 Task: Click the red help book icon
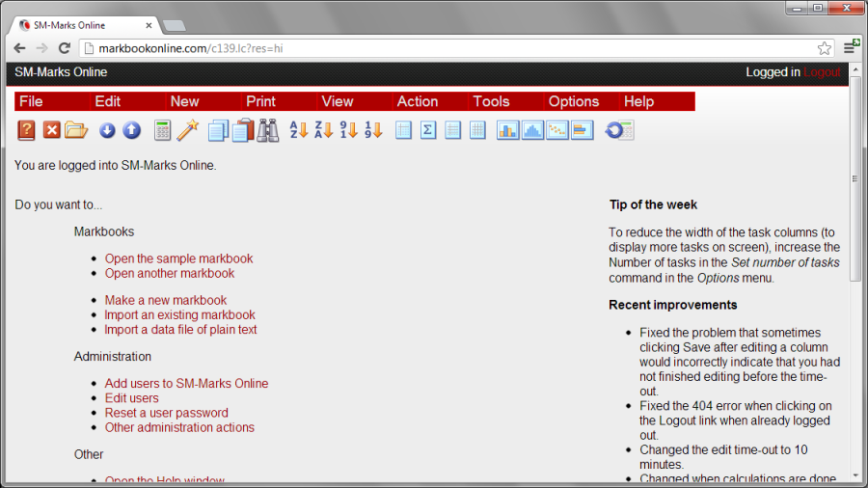pos(26,130)
